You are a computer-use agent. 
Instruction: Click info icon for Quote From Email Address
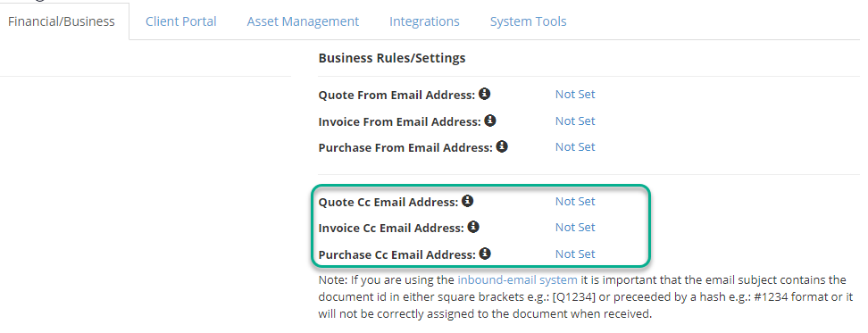pyautogui.click(x=484, y=94)
